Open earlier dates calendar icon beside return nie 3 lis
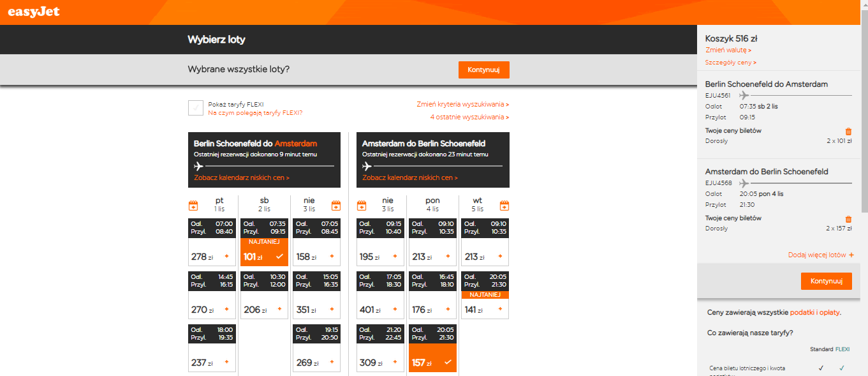Viewport: 868px width, 376px height. click(x=362, y=206)
